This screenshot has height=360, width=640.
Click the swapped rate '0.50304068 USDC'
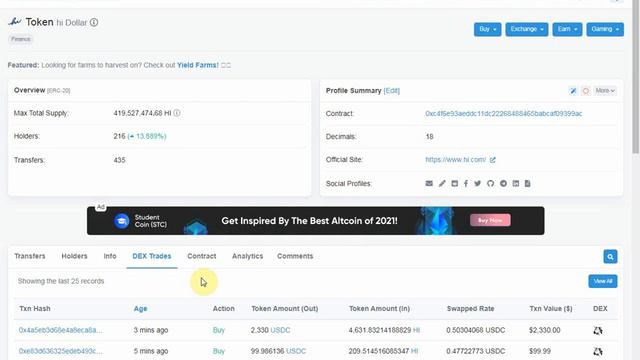coord(476,330)
